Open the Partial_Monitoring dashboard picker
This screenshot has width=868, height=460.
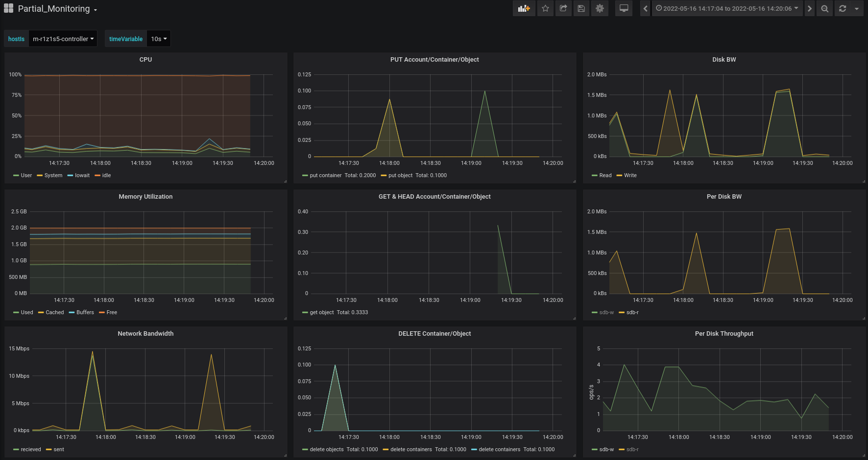[54, 9]
